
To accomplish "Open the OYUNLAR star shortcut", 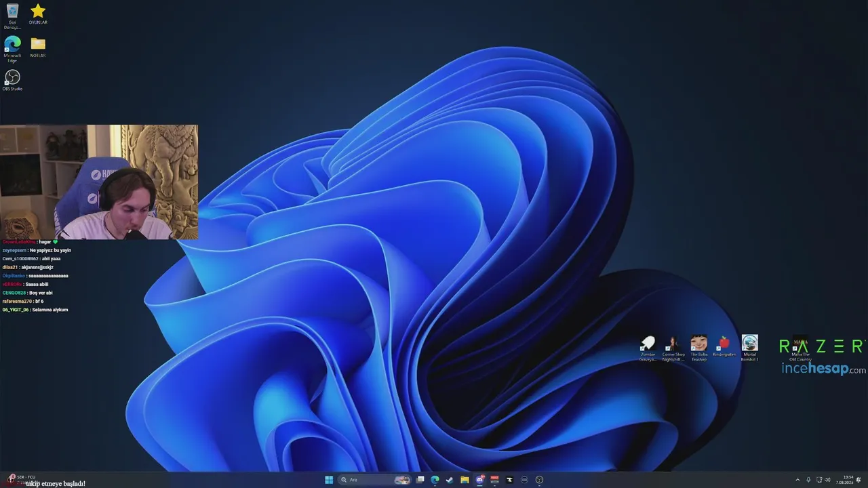I will (x=38, y=14).
